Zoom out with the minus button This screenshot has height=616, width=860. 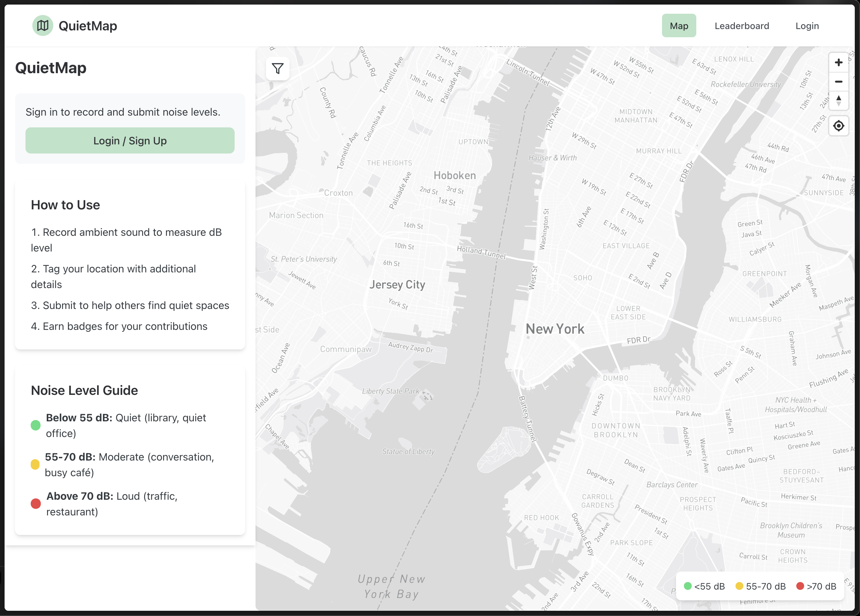tap(838, 82)
